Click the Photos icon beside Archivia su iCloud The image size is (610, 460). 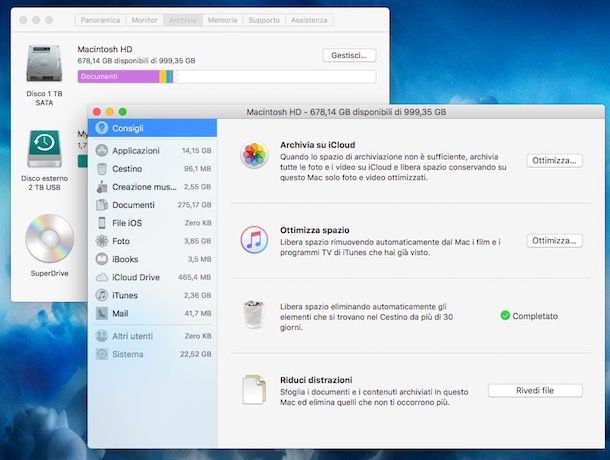pos(254,155)
